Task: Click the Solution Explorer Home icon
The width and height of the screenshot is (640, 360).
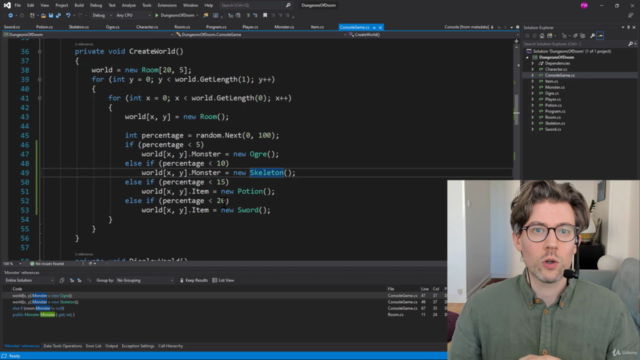Action: [x=542, y=36]
